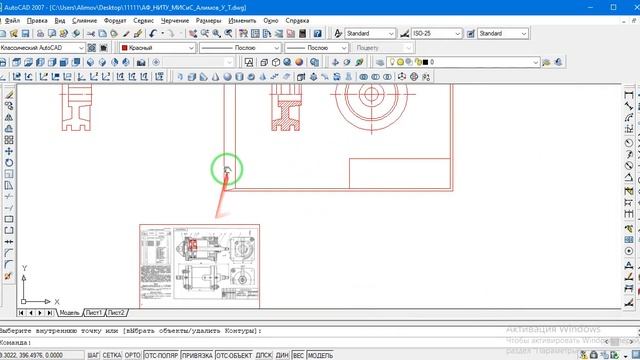Toggle ОТС-ПОЛЯР polar tracking

(161, 356)
